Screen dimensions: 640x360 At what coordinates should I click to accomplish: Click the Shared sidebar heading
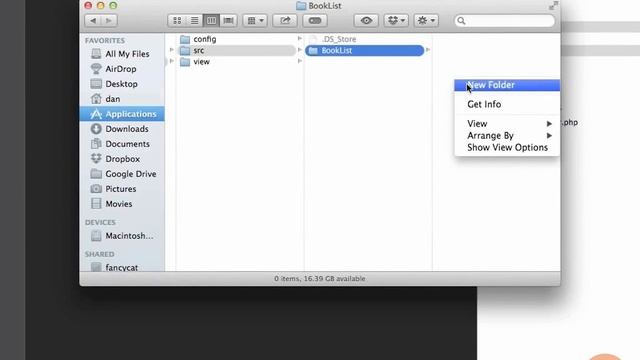click(x=100, y=254)
